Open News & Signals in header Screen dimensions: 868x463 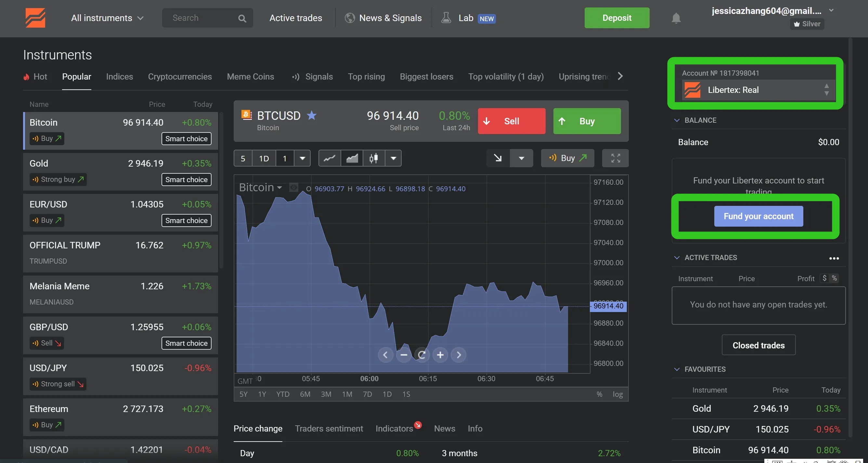tap(383, 18)
